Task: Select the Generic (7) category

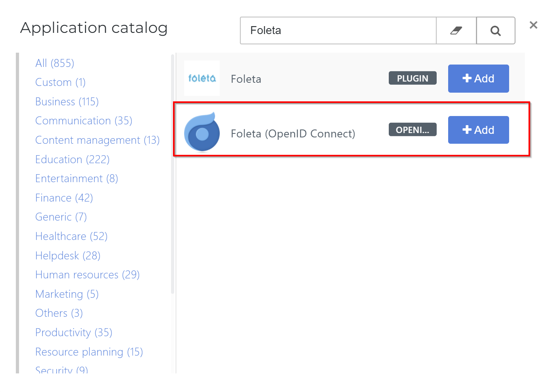Action: coord(61,217)
